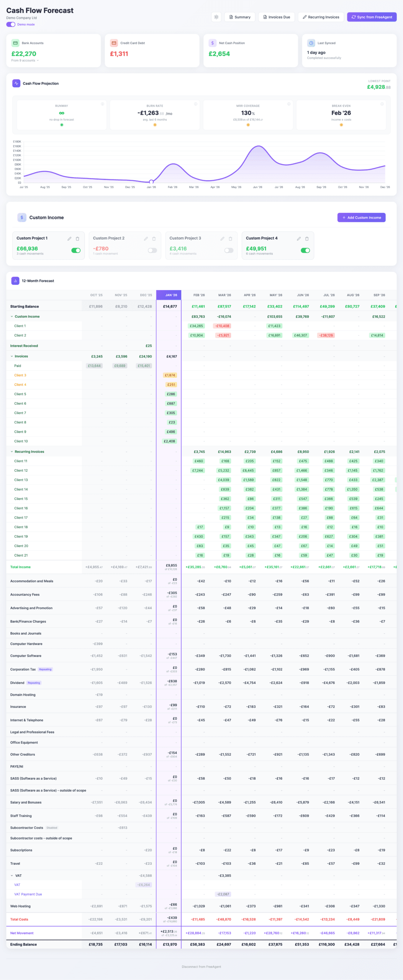
Task: Delete Custom Project 1 using trash icon
Action: pyautogui.click(x=77, y=238)
